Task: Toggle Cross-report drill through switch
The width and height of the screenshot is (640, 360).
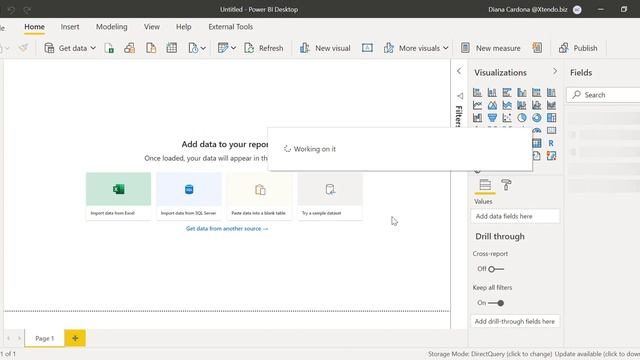Action: coord(496,269)
